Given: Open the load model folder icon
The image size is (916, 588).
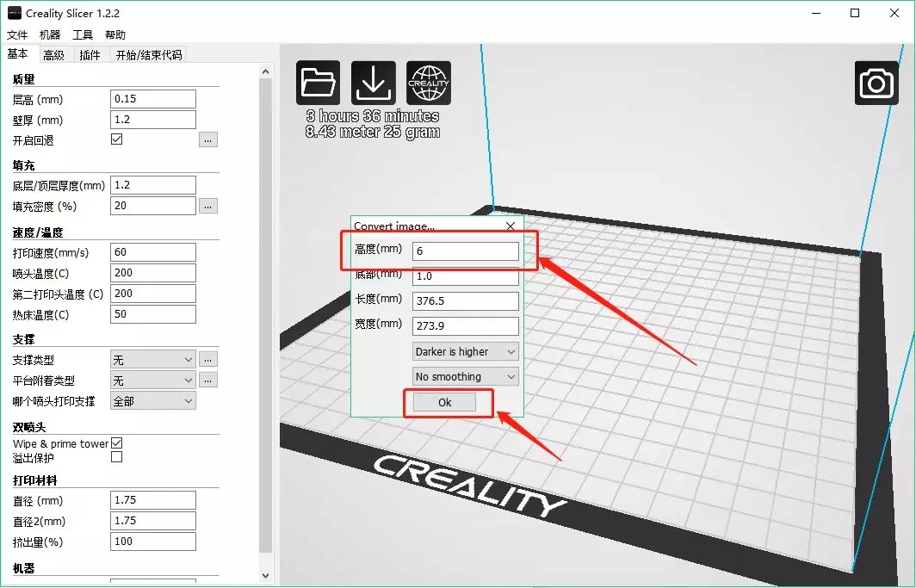Looking at the screenshot, I should pos(318,83).
